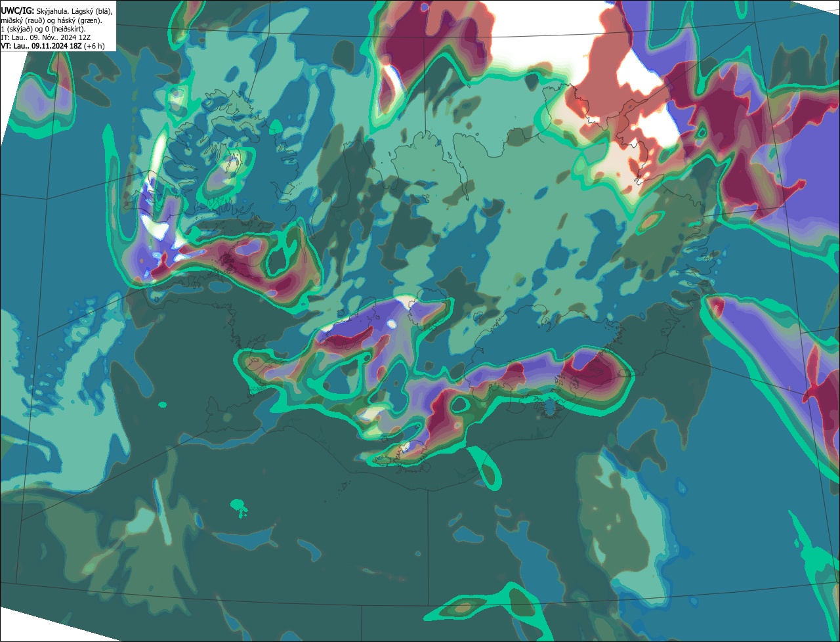
Task: Click the 'háský (græn)' legend text
Action: 79,20
